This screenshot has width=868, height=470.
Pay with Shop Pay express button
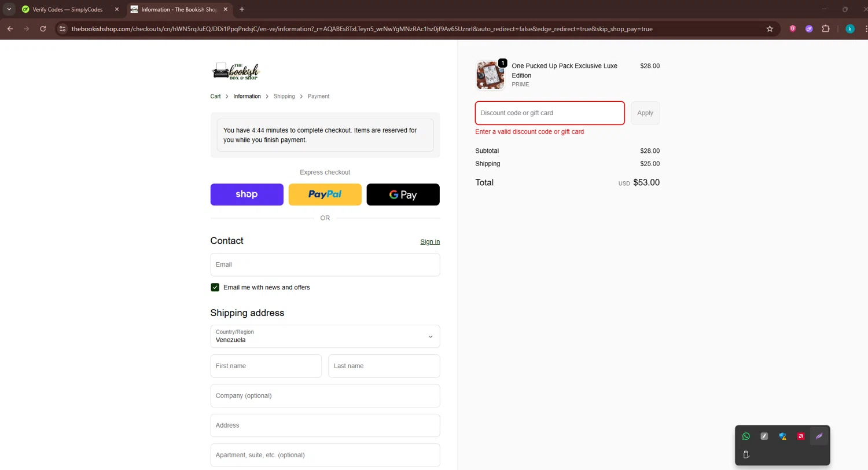point(247,194)
